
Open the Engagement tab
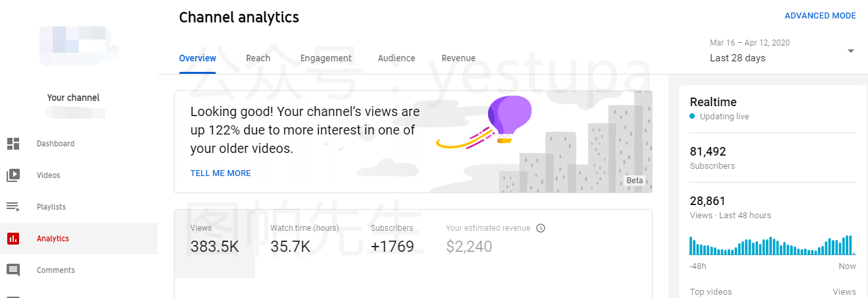(326, 58)
